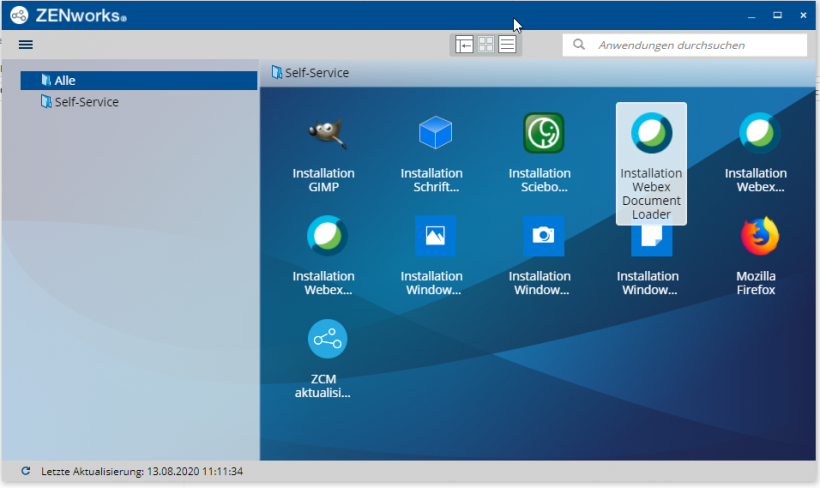820x488 pixels.
Task: Switch to list view layout
Action: (507, 44)
